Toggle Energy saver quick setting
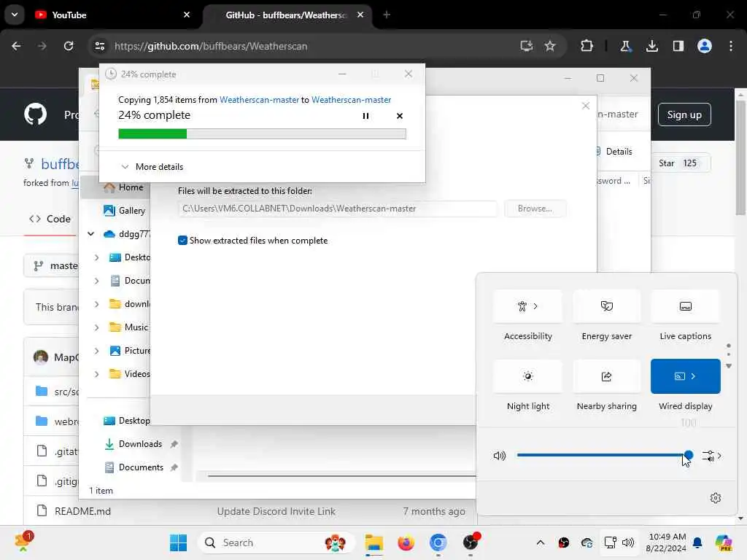This screenshot has width=747, height=560. (x=606, y=306)
